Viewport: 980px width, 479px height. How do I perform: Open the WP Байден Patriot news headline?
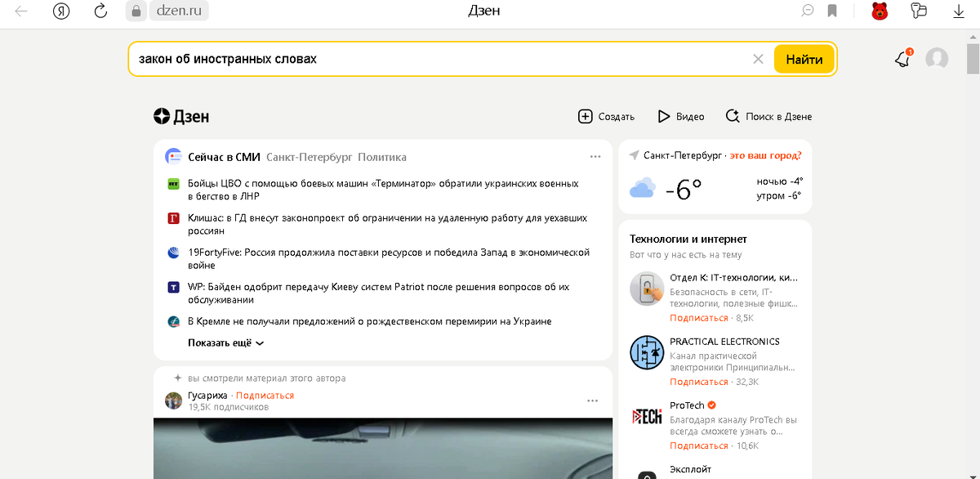378,293
